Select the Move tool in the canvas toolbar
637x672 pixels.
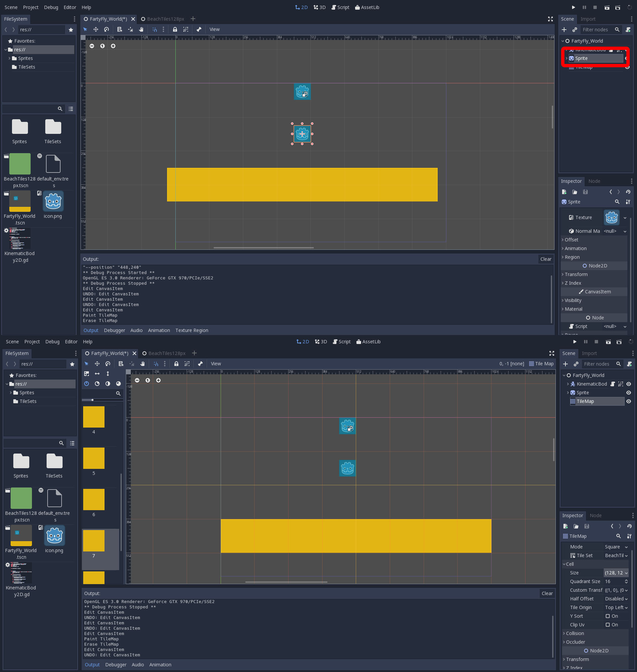pos(96,29)
